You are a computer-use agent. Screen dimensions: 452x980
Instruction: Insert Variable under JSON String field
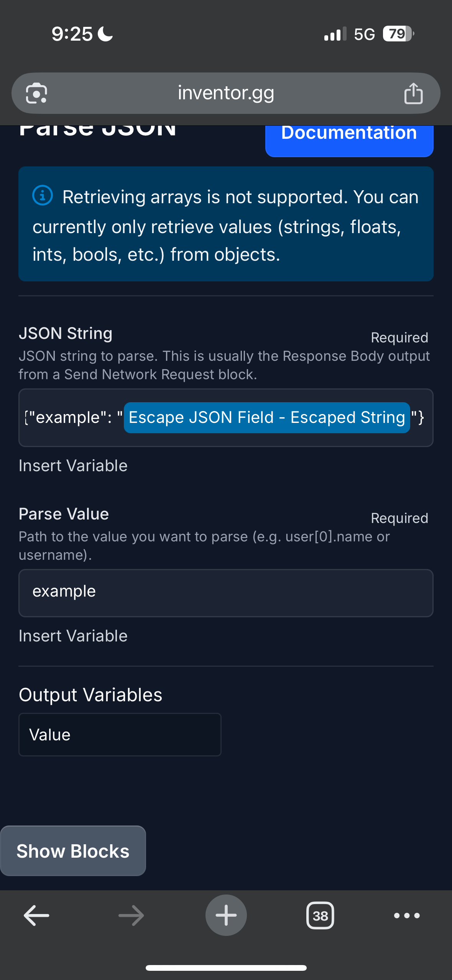pos(73,465)
